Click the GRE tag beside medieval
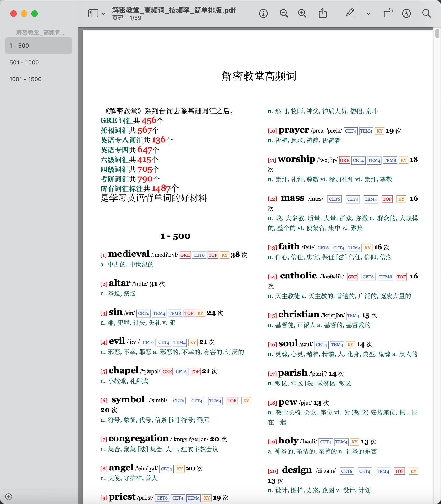This screenshot has width=441, height=504. (185, 255)
